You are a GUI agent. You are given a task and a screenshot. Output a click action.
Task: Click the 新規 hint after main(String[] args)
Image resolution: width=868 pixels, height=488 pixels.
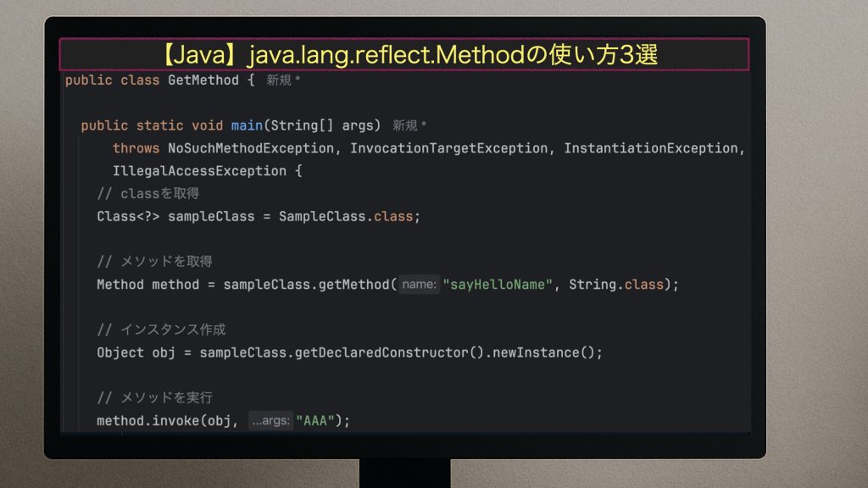click(409, 125)
